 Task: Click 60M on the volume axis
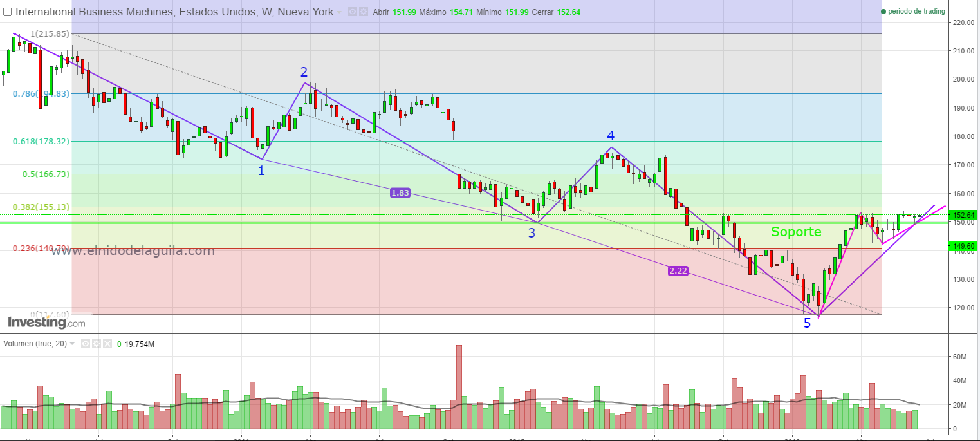[958, 357]
